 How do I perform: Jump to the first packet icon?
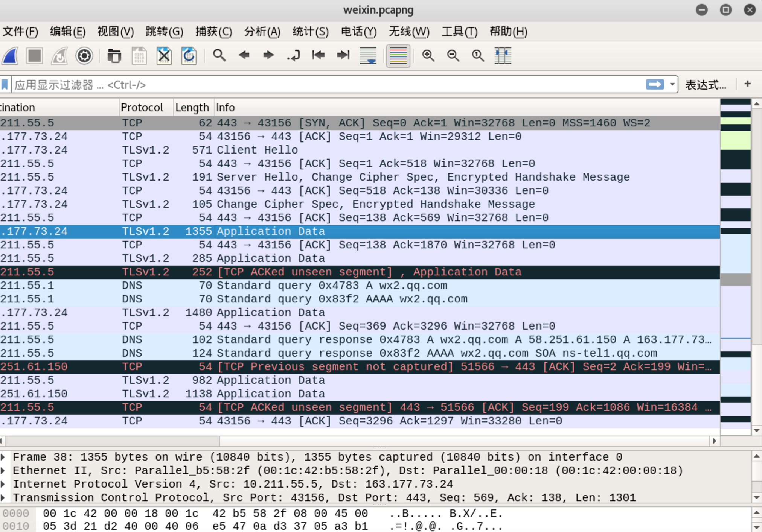point(319,56)
